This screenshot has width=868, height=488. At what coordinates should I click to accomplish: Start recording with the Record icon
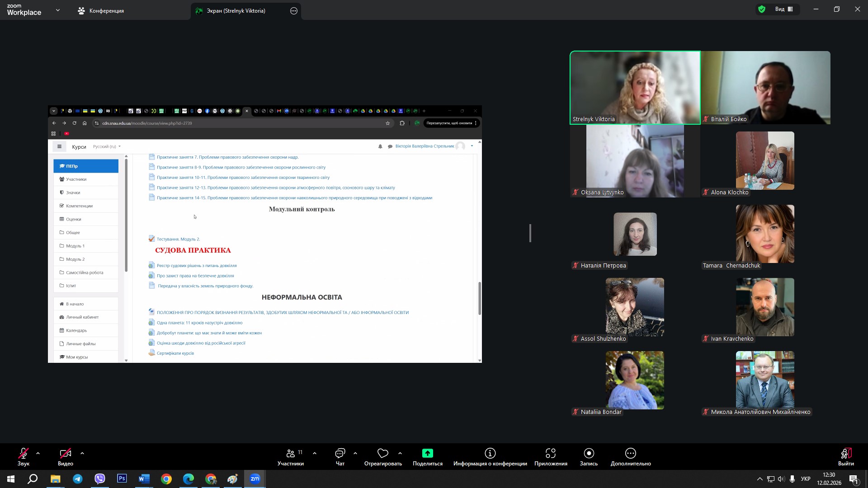click(x=589, y=454)
